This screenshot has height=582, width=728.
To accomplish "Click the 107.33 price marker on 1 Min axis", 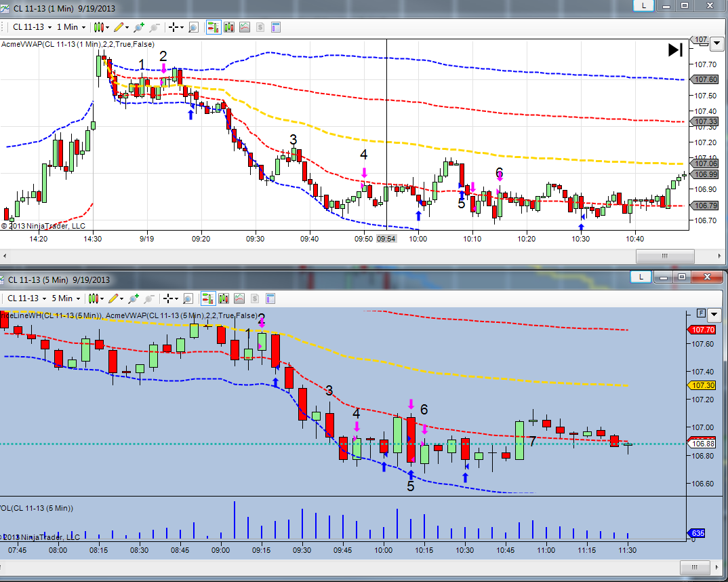I will (x=705, y=121).
